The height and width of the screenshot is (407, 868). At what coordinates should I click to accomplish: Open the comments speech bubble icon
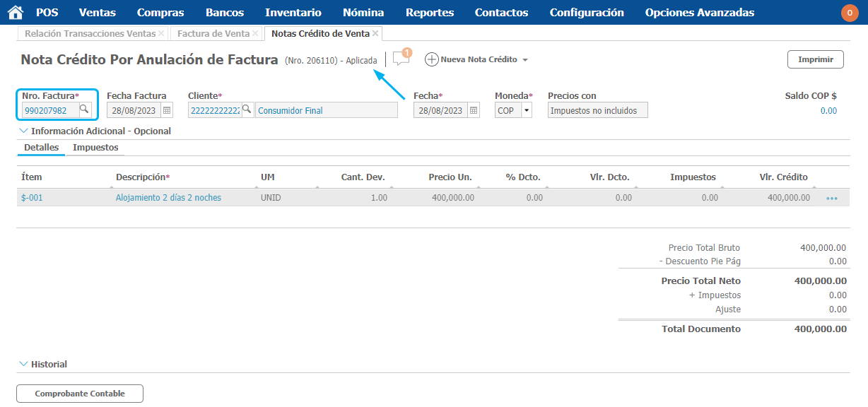401,59
